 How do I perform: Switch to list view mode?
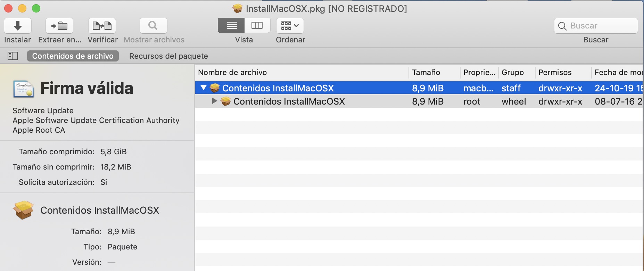(231, 25)
